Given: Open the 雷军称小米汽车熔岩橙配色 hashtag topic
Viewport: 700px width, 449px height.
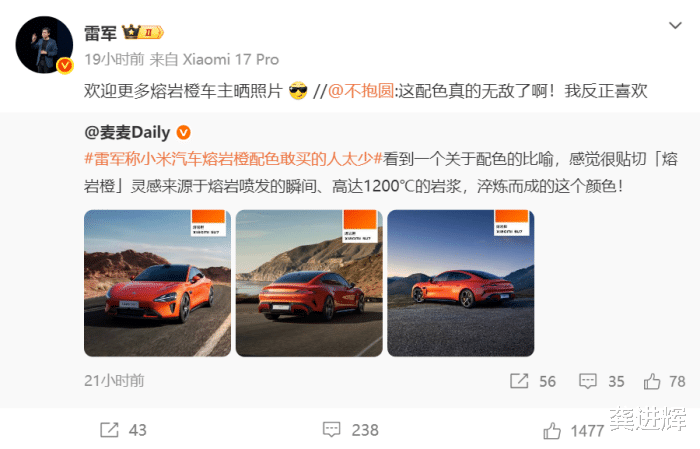Looking at the screenshot, I should click(233, 159).
